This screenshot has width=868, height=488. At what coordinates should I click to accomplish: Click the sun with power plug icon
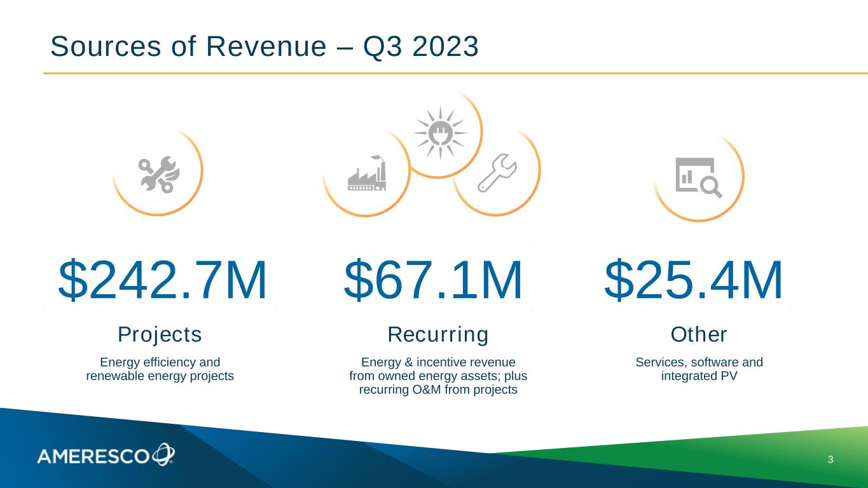click(440, 133)
